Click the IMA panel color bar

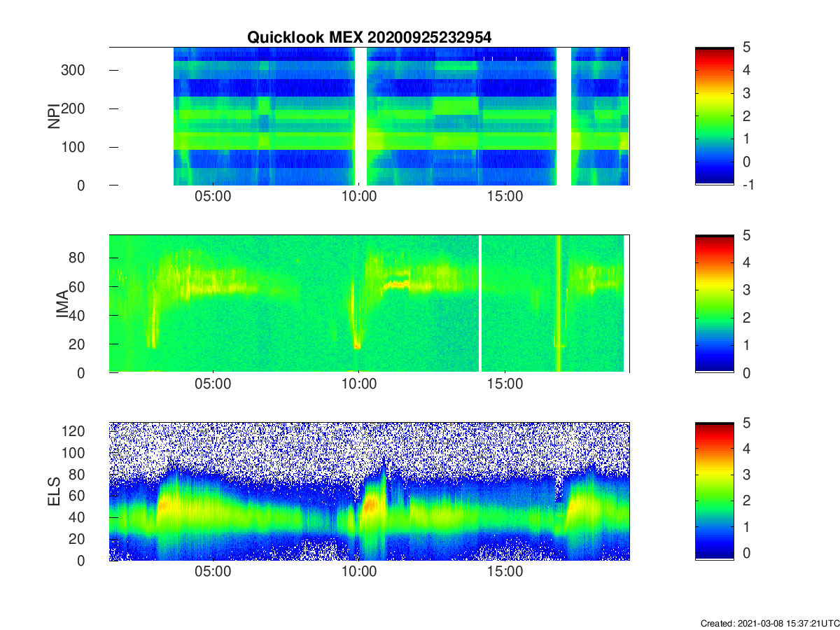coord(714,304)
